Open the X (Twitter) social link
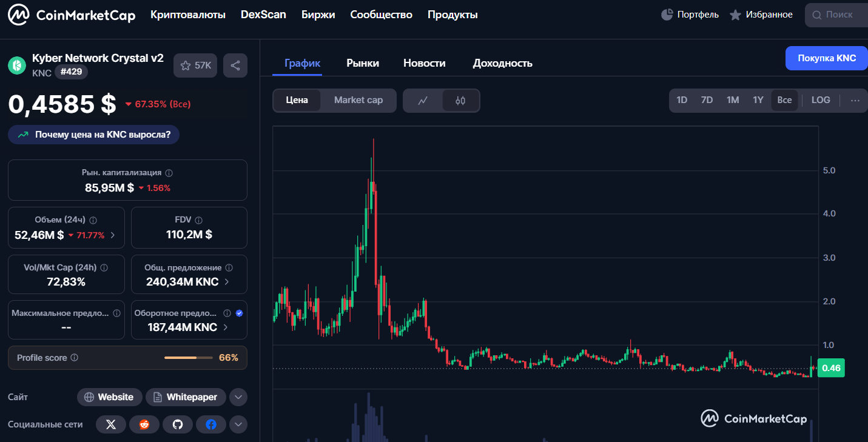868x442 pixels. (111, 424)
